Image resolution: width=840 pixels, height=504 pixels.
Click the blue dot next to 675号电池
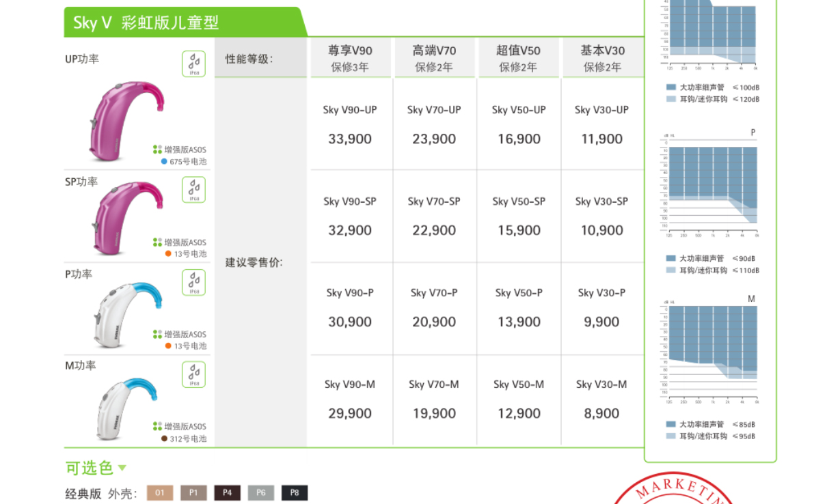[164, 162]
